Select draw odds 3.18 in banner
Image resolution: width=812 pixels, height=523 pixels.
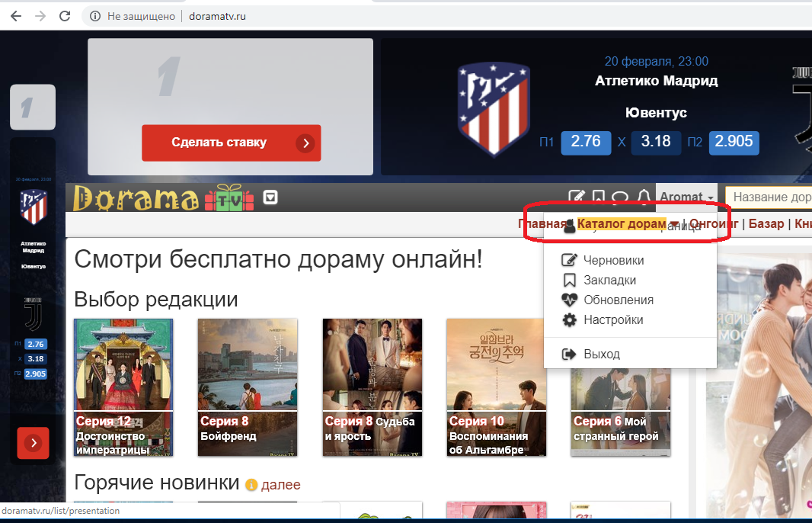(656, 142)
